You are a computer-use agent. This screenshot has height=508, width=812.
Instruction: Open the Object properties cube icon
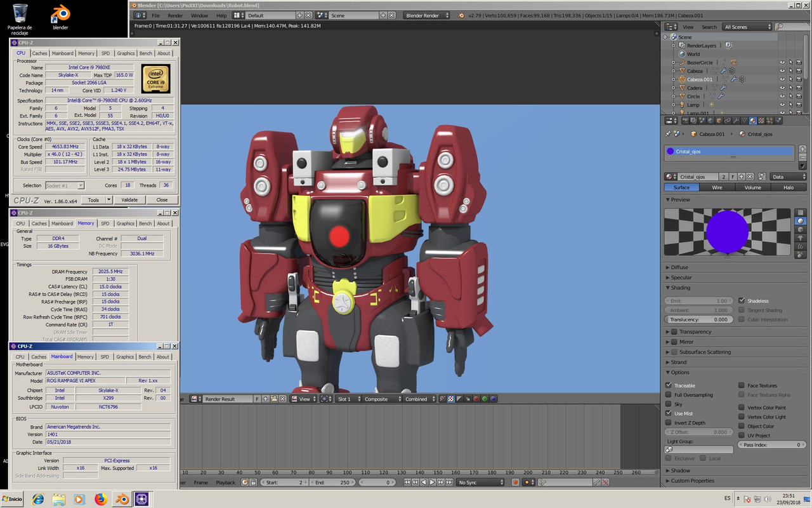719,121
